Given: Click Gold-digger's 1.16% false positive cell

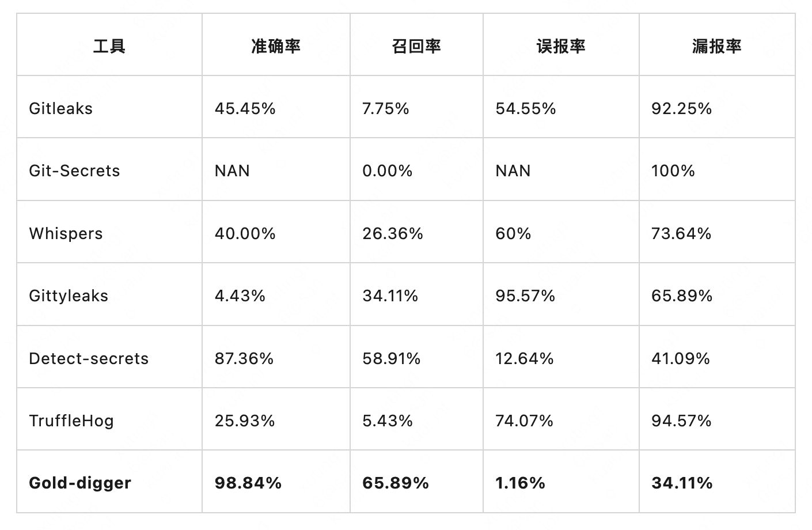Looking at the screenshot, I should (x=520, y=483).
